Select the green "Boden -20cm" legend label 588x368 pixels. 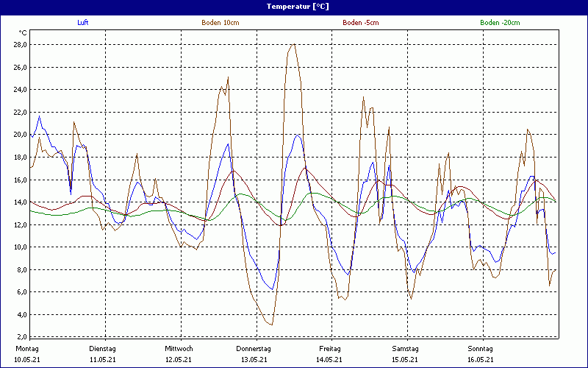point(500,23)
